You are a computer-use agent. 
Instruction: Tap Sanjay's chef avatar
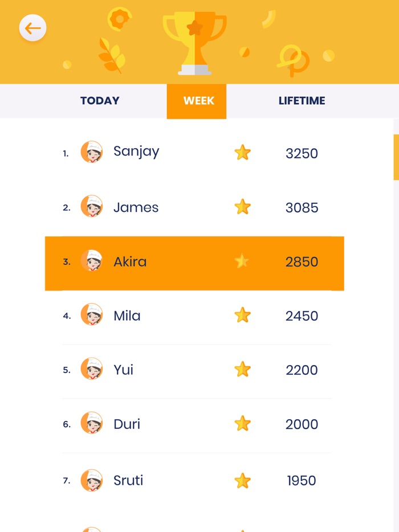[x=92, y=152]
